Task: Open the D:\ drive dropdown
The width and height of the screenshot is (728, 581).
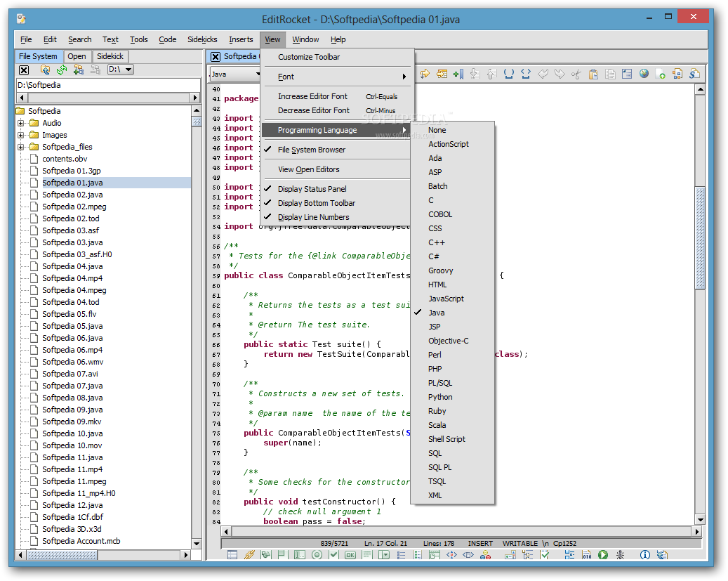Action: pos(120,70)
